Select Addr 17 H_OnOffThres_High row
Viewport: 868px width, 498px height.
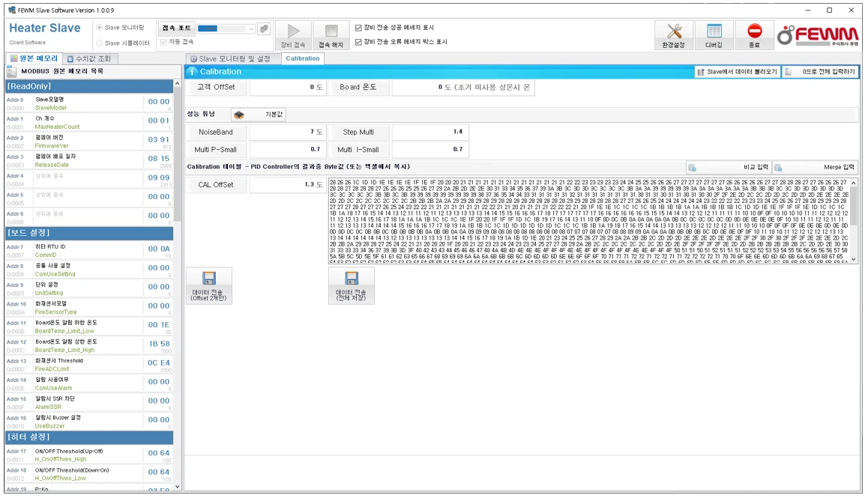pos(89,455)
